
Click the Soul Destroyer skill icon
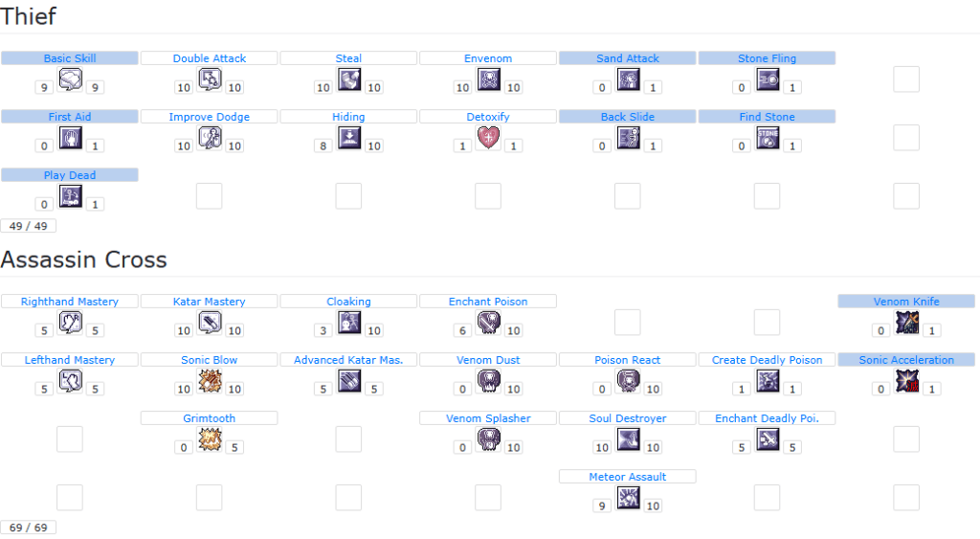coord(629,439)
